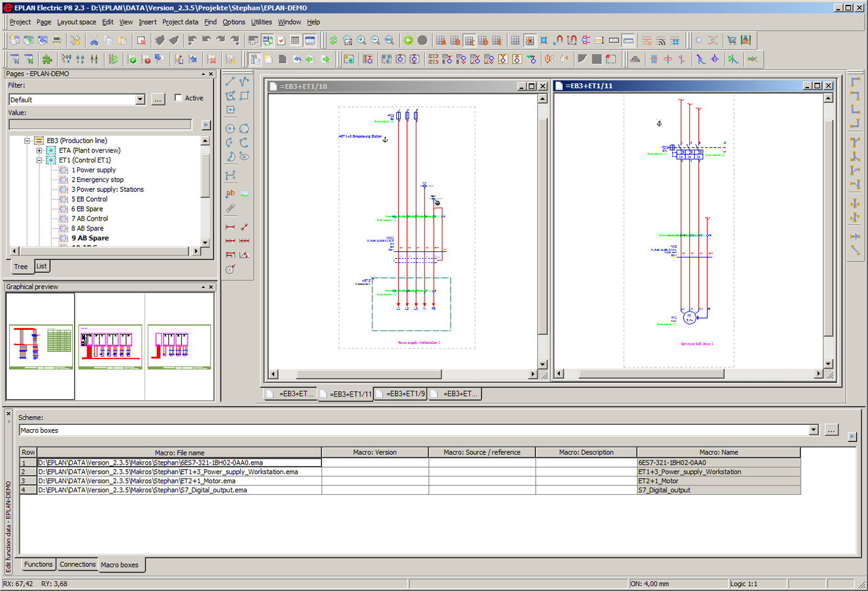Viewport: 868px width, 591px height.
Task: Select the List view button
Action: click(42, 266)
